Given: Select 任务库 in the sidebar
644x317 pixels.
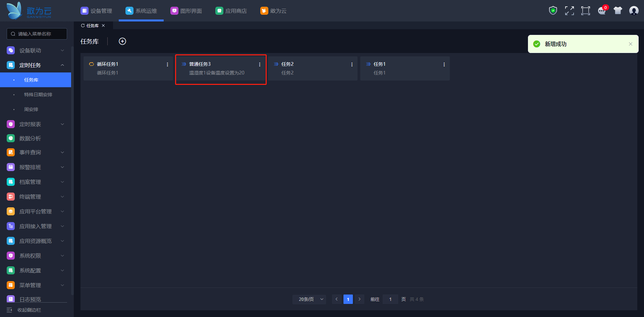Looking at the screenshot, I should point(36,80).
